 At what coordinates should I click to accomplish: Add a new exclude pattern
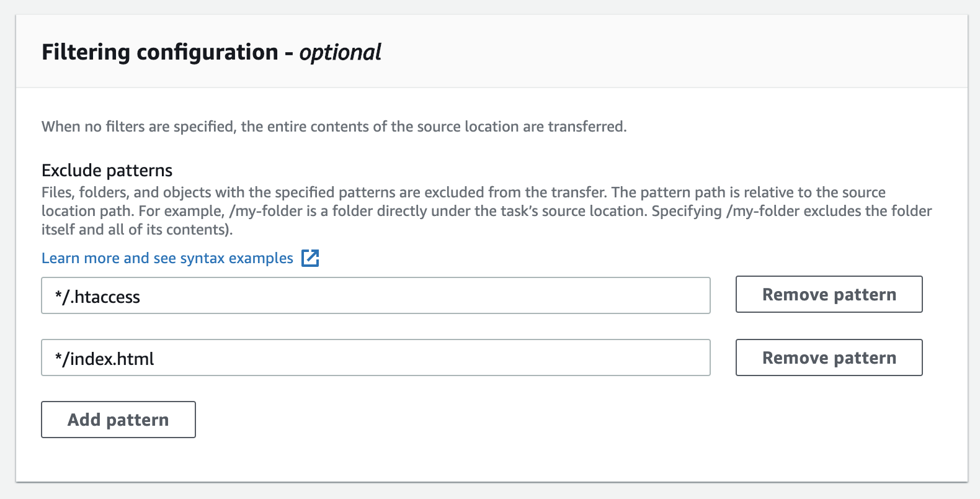[118, 420]
